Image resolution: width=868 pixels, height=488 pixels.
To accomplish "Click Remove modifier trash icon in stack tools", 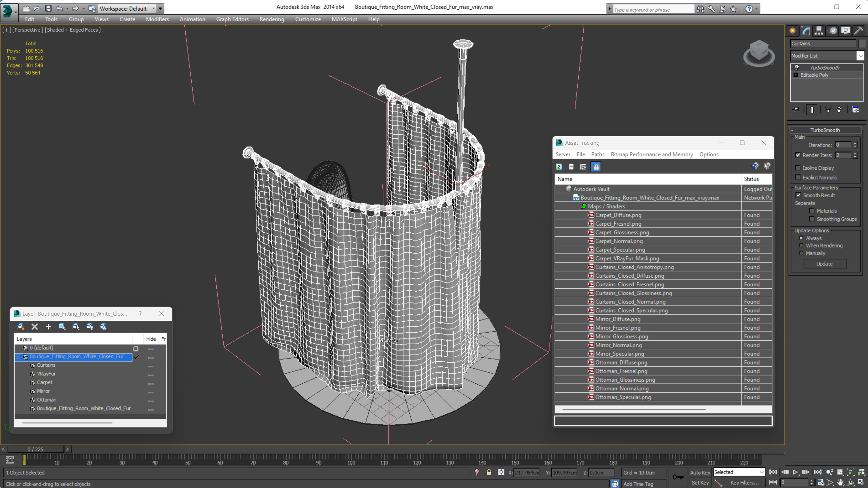I will pos(839,109).
